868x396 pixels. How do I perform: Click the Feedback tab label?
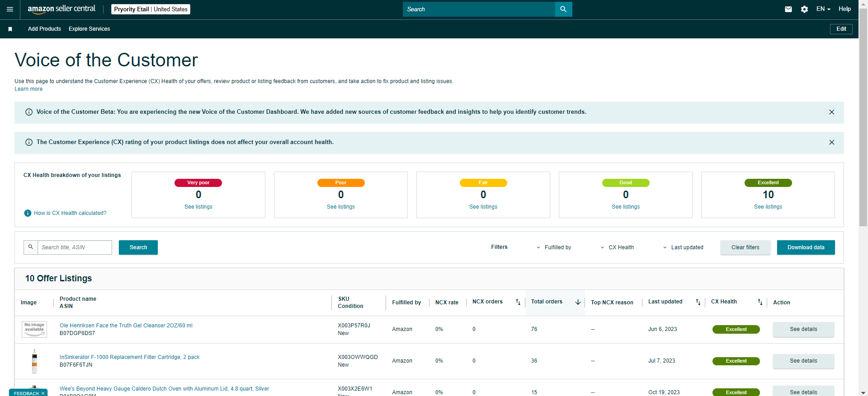(x=27, y=393)
